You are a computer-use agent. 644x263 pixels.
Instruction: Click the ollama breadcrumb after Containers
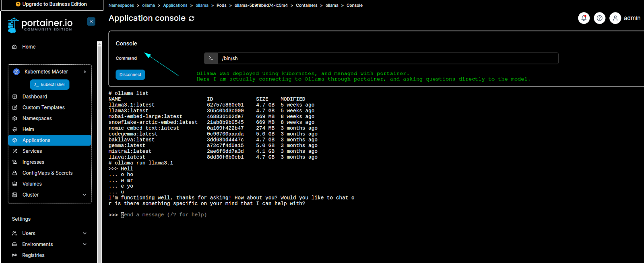(x=332, y=6)
